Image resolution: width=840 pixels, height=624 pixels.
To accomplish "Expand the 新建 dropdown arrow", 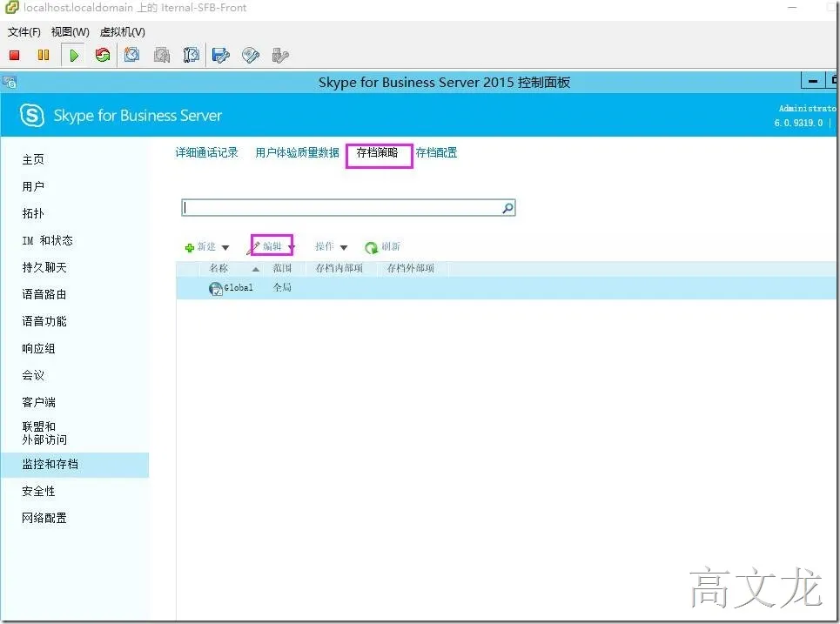I will [x=225, y=247].
